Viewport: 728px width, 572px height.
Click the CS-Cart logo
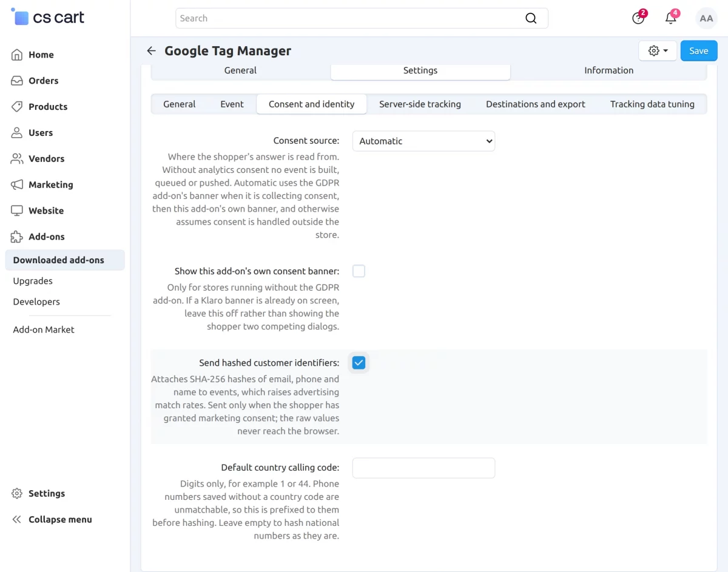pos(47,17)
